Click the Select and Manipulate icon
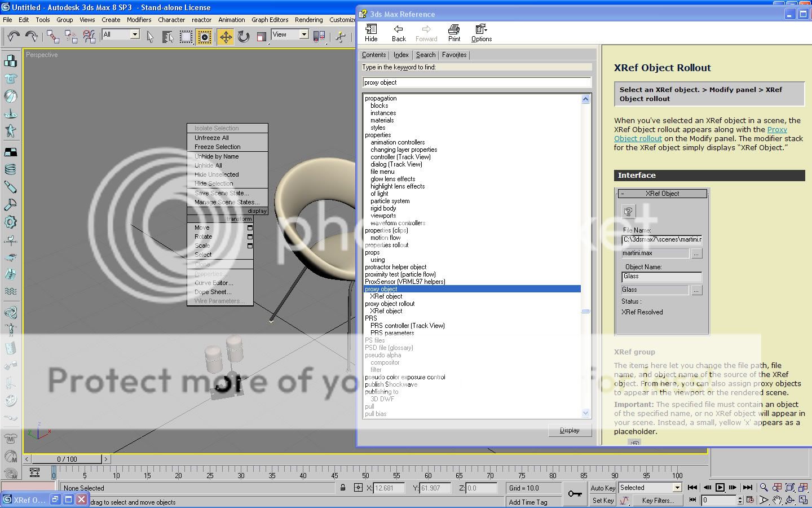 tap(341, 37)
